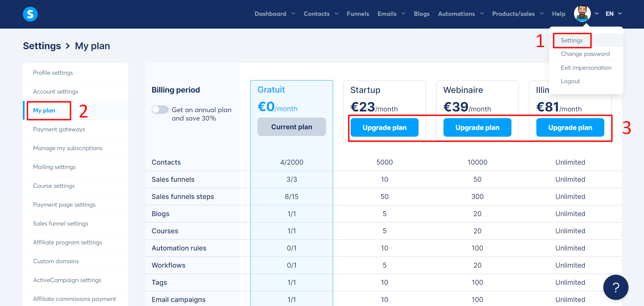Image resolution: width=644 pixels, height=306 pixels.
Task: Expand the Automations dropdown
Action: point(460,14)
